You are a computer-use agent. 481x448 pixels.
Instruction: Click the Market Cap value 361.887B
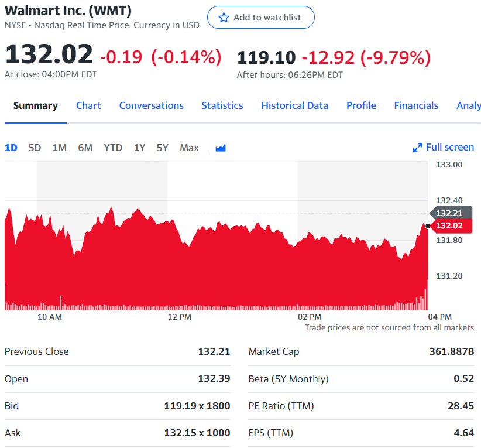[x=452, y=351]
